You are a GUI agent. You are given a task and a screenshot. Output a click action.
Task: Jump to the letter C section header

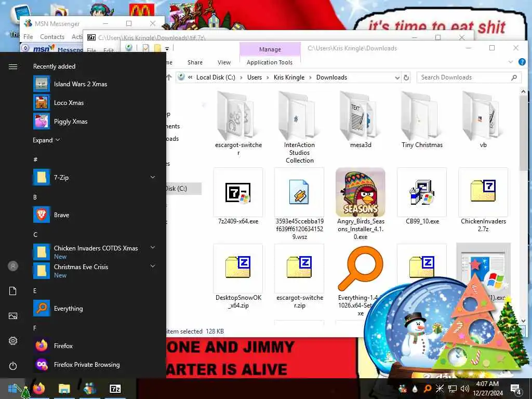tap(35, 234)
